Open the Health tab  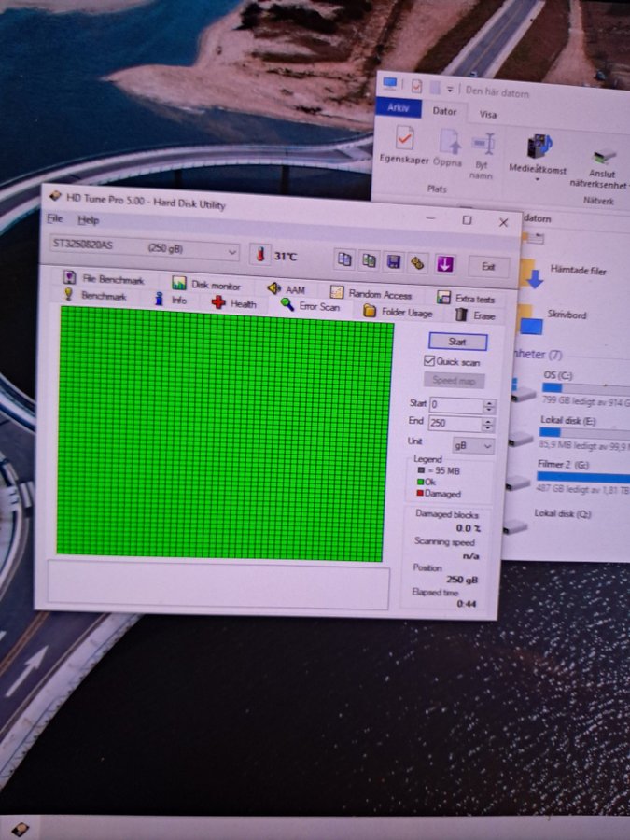[233, 303]
